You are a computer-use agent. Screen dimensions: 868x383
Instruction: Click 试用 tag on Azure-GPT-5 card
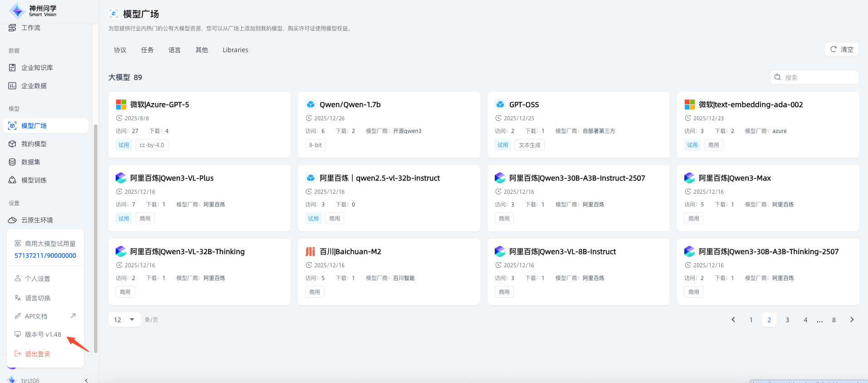point(124,145)
